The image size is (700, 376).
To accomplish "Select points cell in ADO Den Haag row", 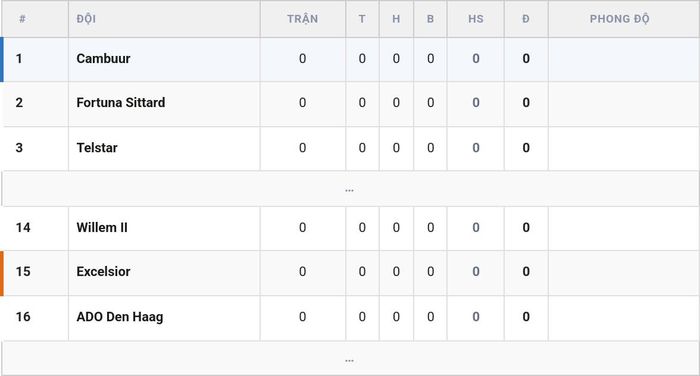I will 526,317.
